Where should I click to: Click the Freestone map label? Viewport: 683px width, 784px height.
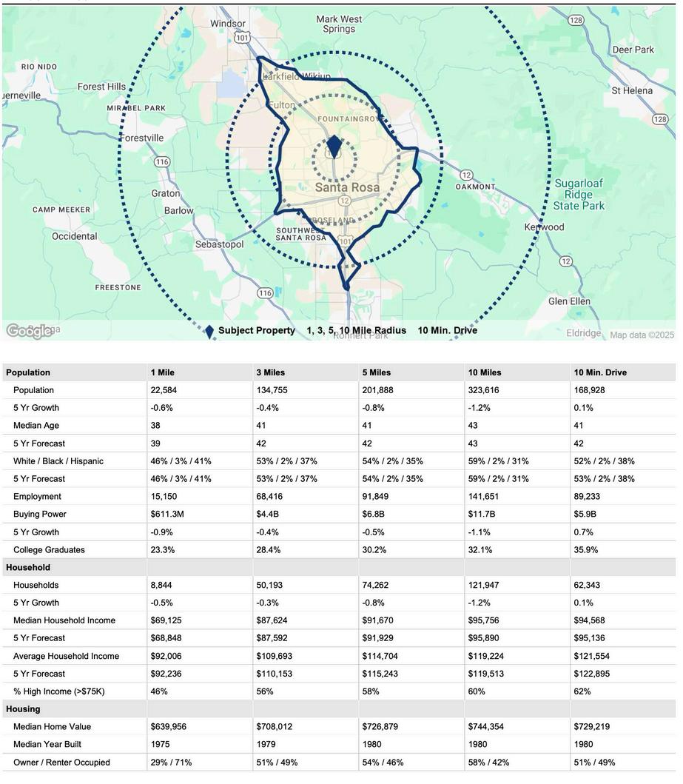(118, 287)
